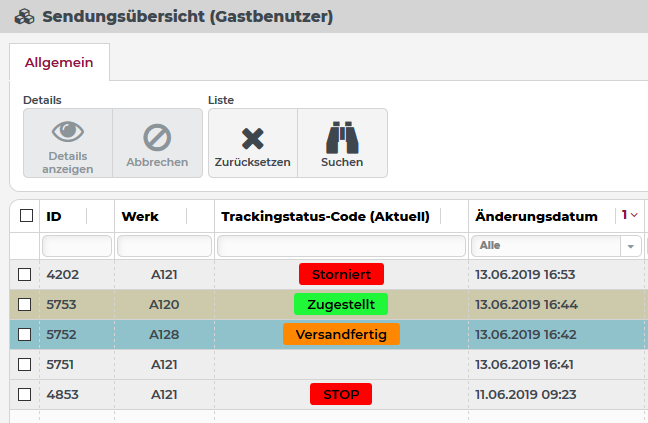Sort by Trackingstatus-Code (Aktuell) column header
The width and height of the screenshot is (648, 423).
pyautogui.click(x=325, y=216)
